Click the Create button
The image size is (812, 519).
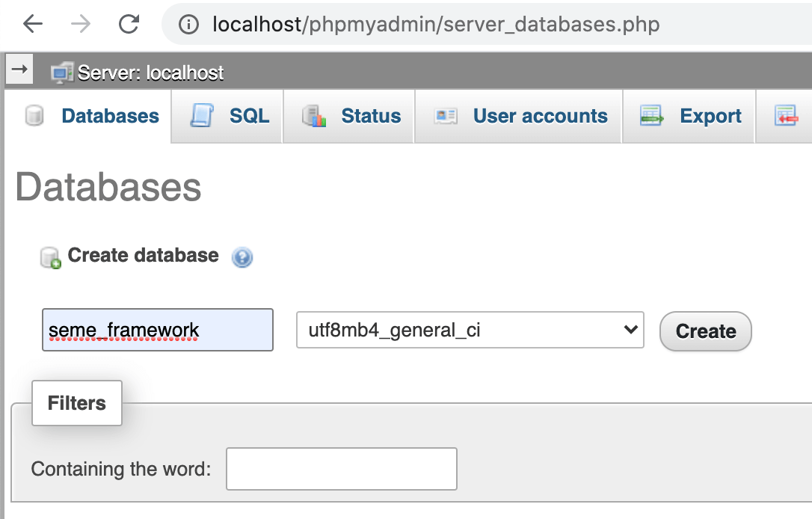(x=705, y=331)
